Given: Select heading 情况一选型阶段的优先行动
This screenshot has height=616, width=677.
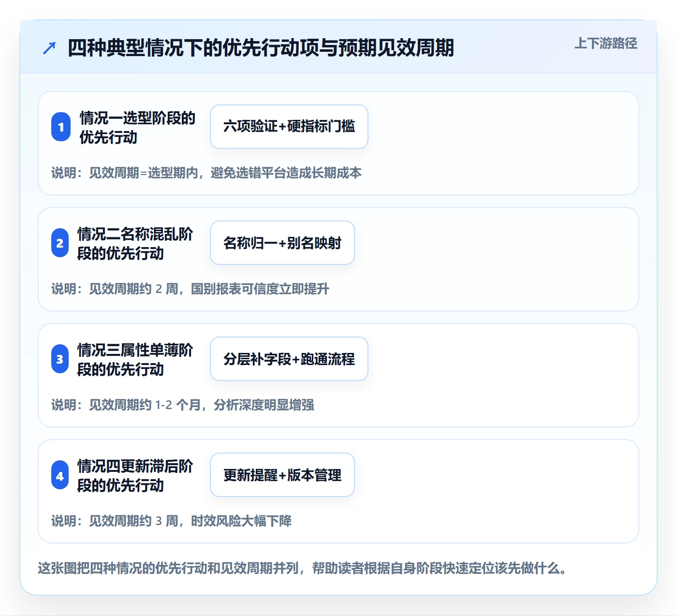Looking at the screenshot, I should pos(137,127).
